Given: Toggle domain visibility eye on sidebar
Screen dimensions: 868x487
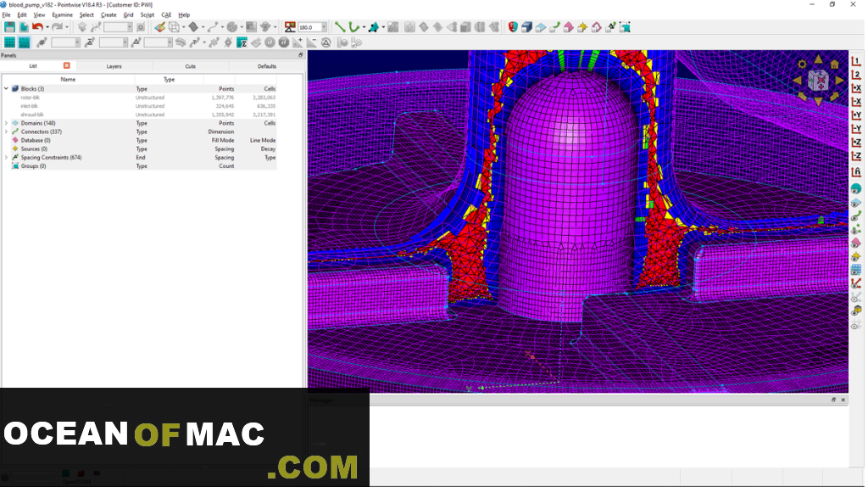Looking at the screenshot, I should pyautogui.click(x=856, y=203).
